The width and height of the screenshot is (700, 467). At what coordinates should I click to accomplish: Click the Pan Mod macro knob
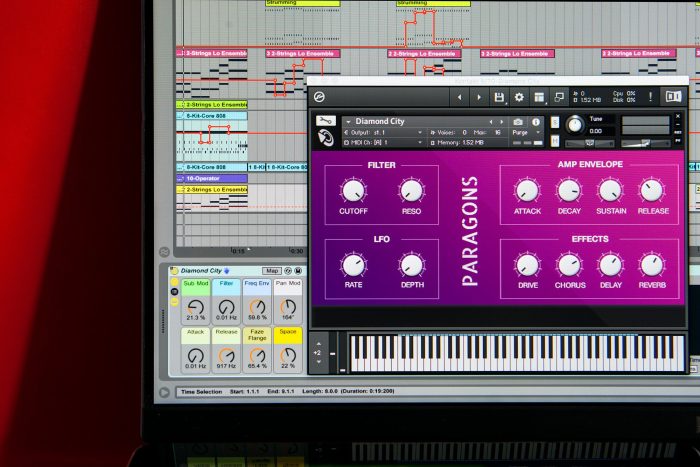coord(288,307)
